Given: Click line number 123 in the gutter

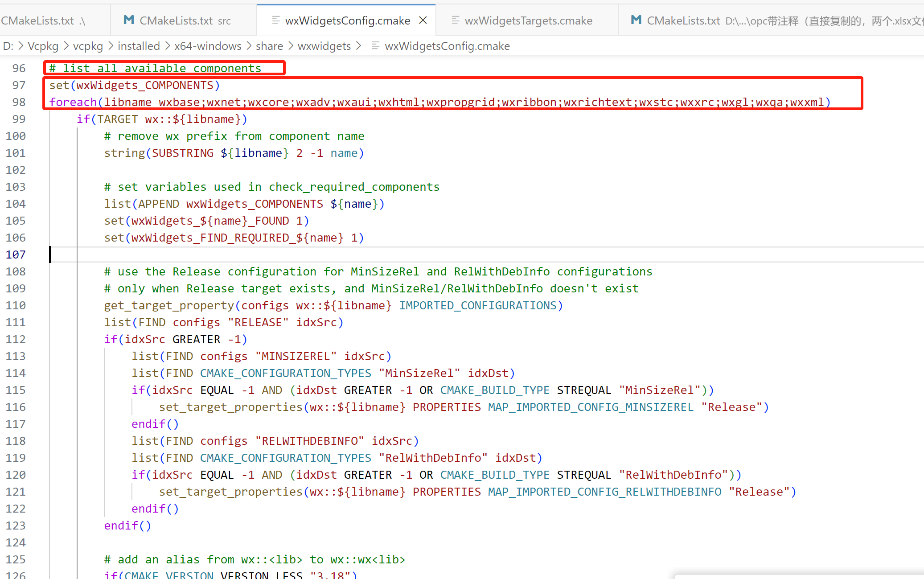Looking at the screenshot, I should 16,526.
